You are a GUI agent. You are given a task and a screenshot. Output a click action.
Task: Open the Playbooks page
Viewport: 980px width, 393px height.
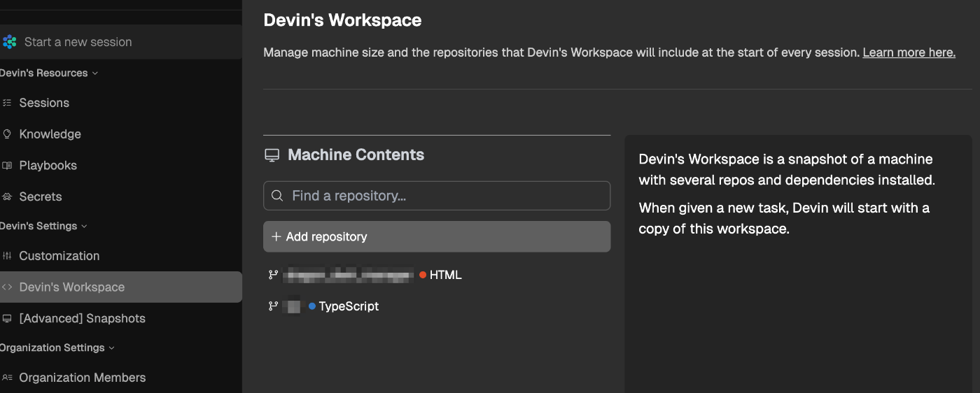pos(48,166)
